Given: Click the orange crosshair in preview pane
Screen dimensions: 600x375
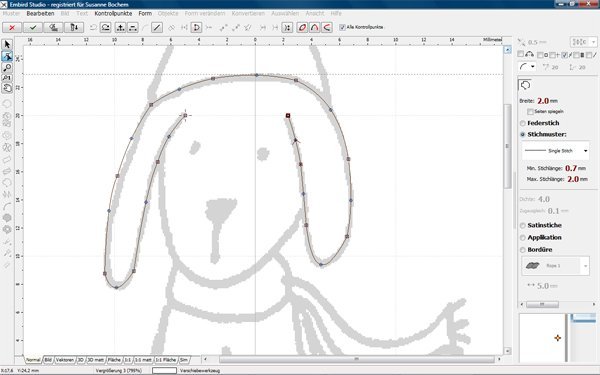Looking at the screenshot, I should tap(558, 338).
